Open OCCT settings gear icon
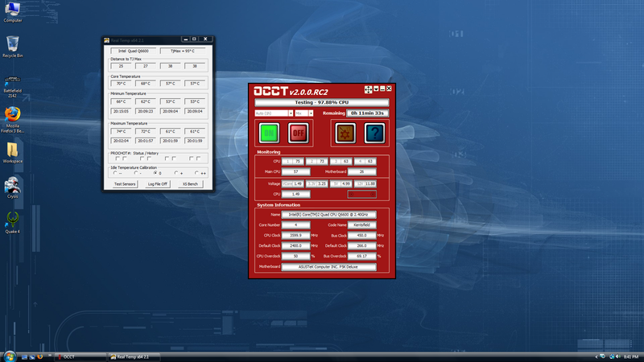The height and width of the screenshot is (362, 644). pyautogui.click(x=345, y=133)
